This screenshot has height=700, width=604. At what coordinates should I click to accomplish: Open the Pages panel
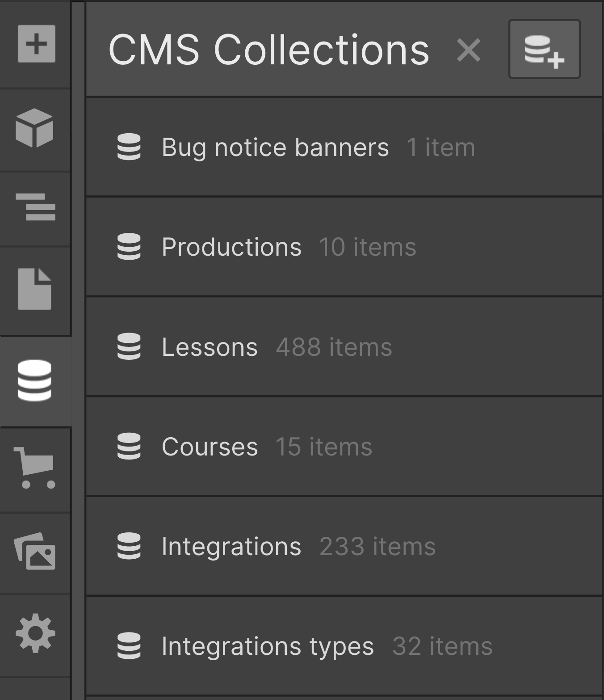(34, 289)
